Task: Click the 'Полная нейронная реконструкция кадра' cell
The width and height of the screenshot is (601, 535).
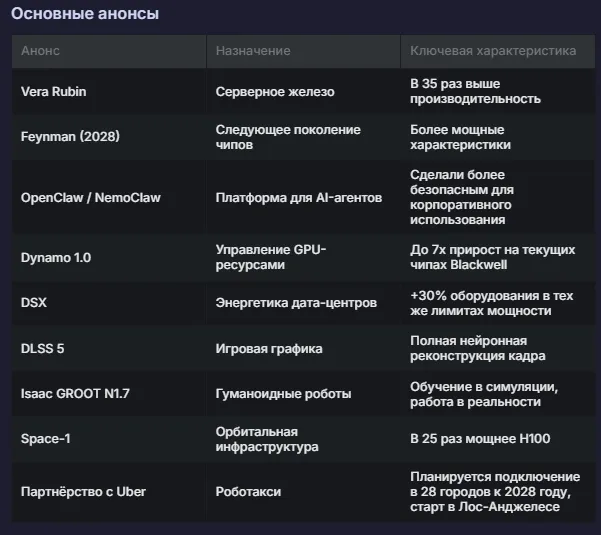Action: pyautogui.click(x=498, y=348)
